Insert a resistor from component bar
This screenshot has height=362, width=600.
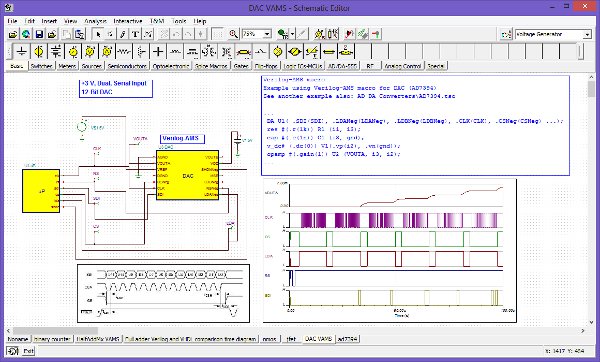tap(124, 51)
